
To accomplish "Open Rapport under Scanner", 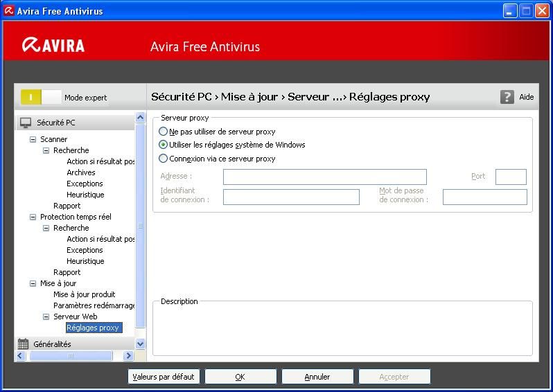I will pyautogui.click(x=67, y=206).
